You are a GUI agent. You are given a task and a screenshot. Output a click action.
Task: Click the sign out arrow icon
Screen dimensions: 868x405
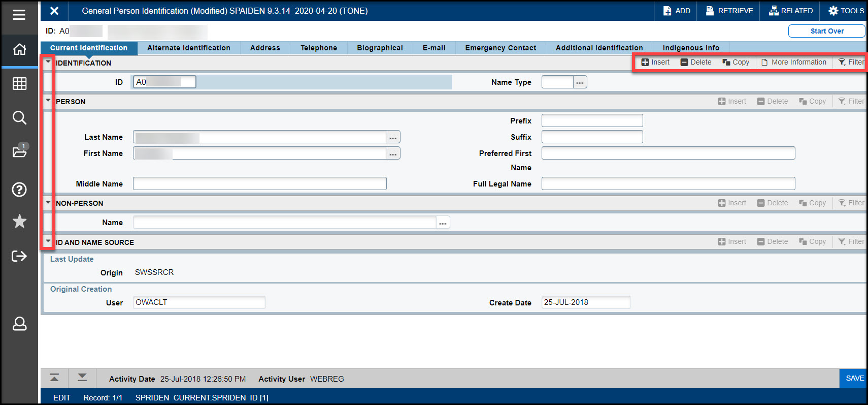[19, 256]
